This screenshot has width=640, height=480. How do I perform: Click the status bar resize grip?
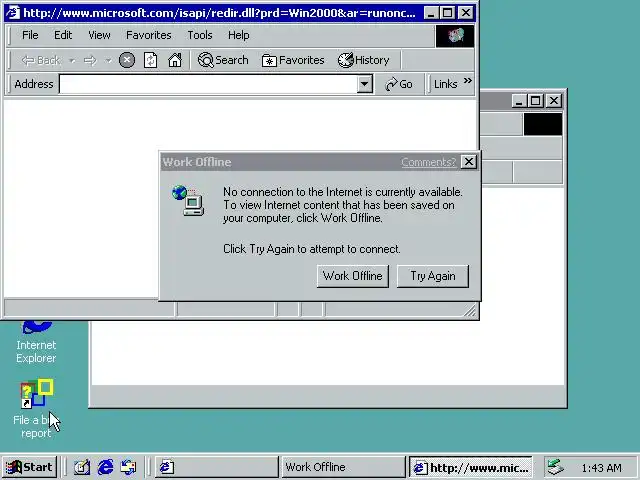coord(470,311)
